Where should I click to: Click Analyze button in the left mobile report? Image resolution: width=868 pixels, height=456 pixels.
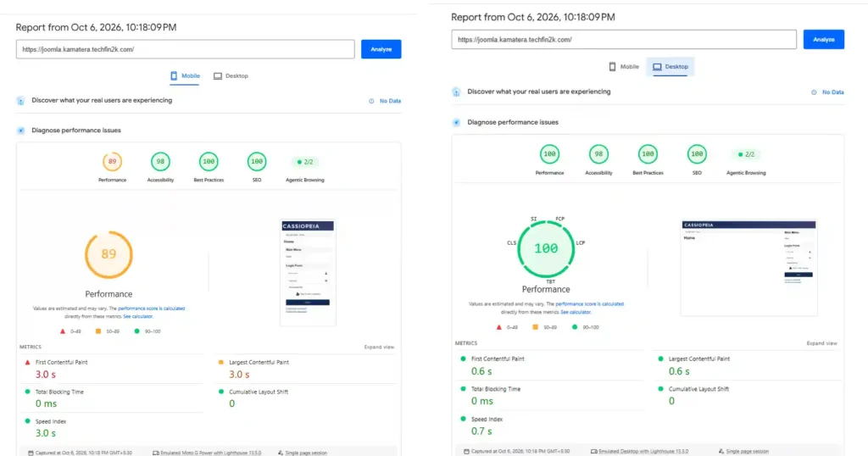[381, 49]
